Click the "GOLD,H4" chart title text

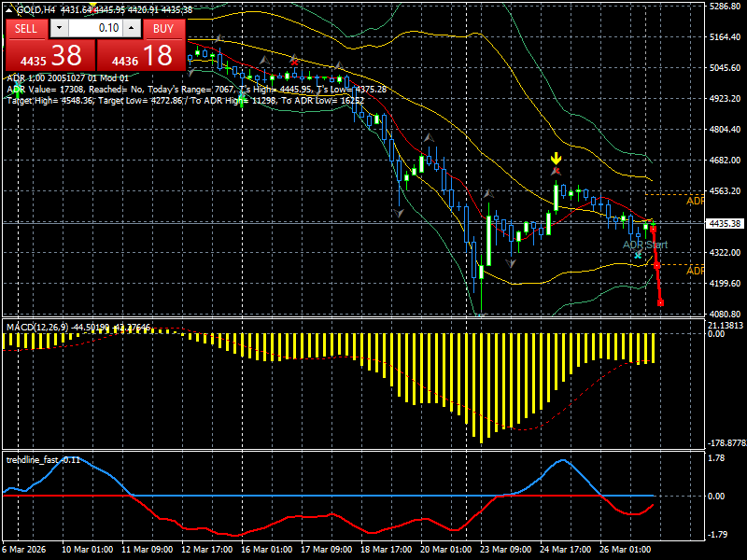pyautogui.click(x=36, y=9)
